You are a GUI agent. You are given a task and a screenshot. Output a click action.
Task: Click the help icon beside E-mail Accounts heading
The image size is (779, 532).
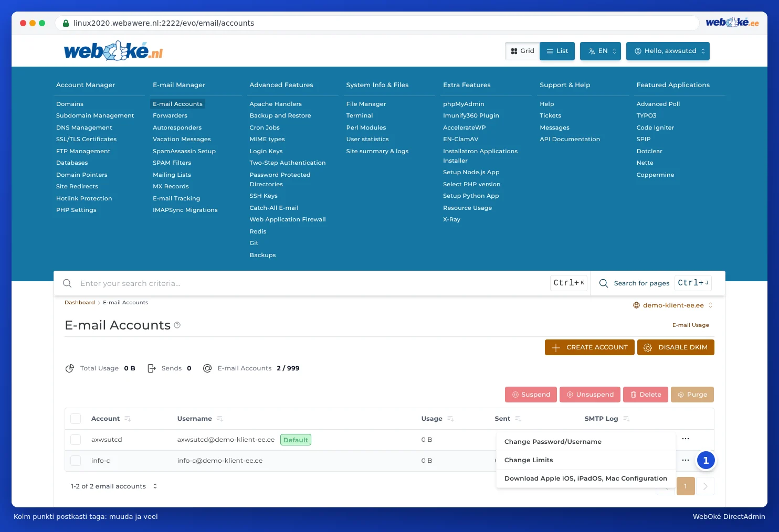177,325
